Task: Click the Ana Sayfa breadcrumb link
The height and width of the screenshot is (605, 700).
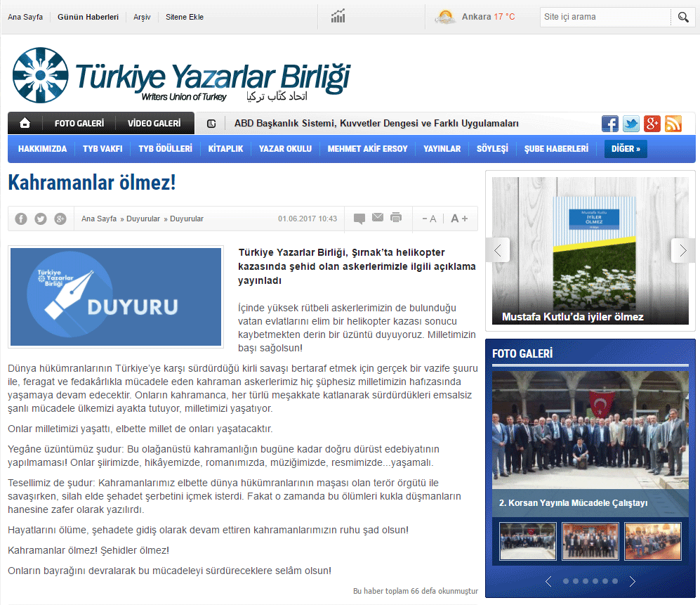Action: click(x=99, y=219)
